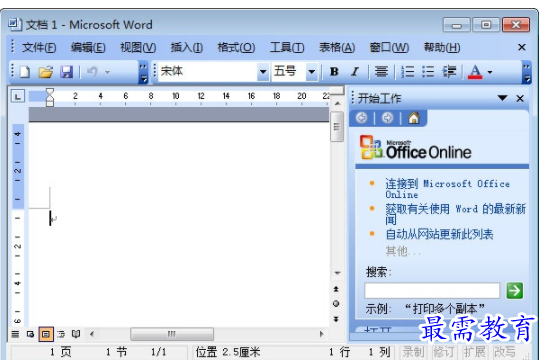Open the font color dropdown arrow

(x=490, y=72)
